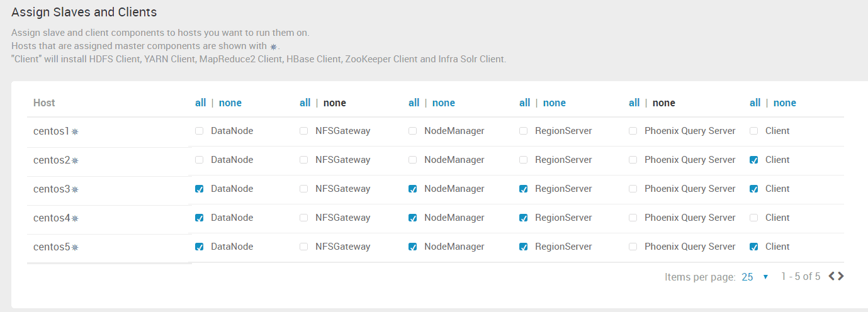Go to previous page with left chevron
The width and height of the screenshot is (868, 312).
[832, 276]
